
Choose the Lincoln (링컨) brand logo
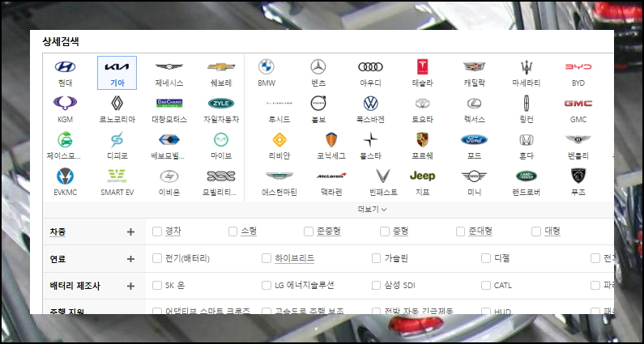pos(526,103)
